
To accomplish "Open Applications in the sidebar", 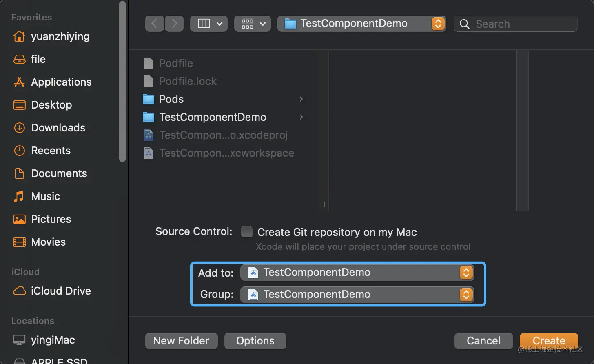I will click(61, 82).
